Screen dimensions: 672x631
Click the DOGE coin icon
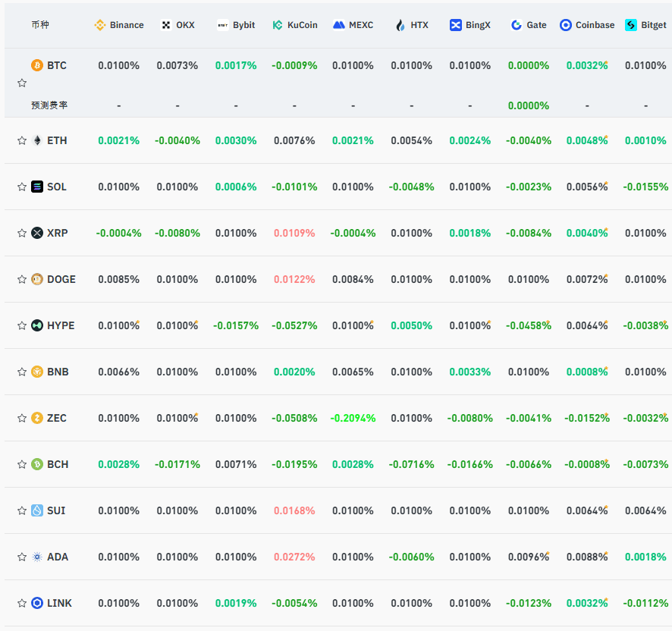tap(37, 280)
